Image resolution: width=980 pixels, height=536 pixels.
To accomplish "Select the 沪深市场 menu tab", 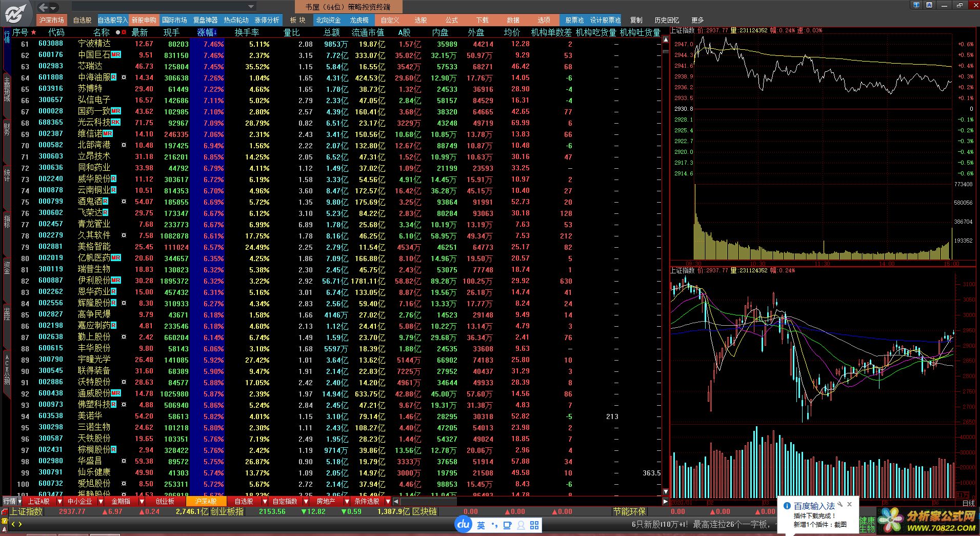I will (x=51, y=20).
